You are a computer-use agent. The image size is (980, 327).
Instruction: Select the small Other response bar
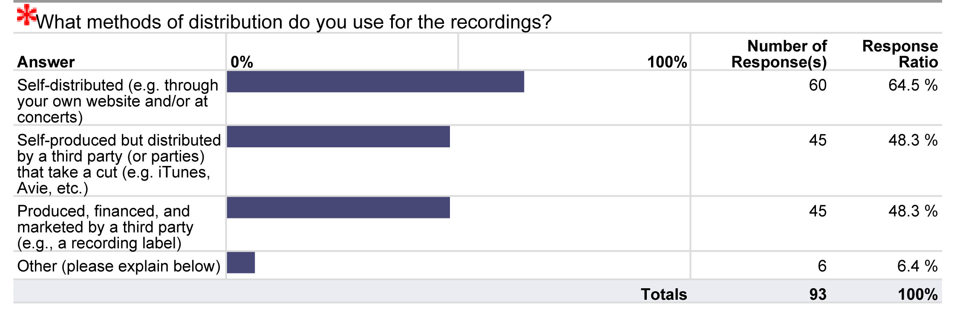pos(241,263)
